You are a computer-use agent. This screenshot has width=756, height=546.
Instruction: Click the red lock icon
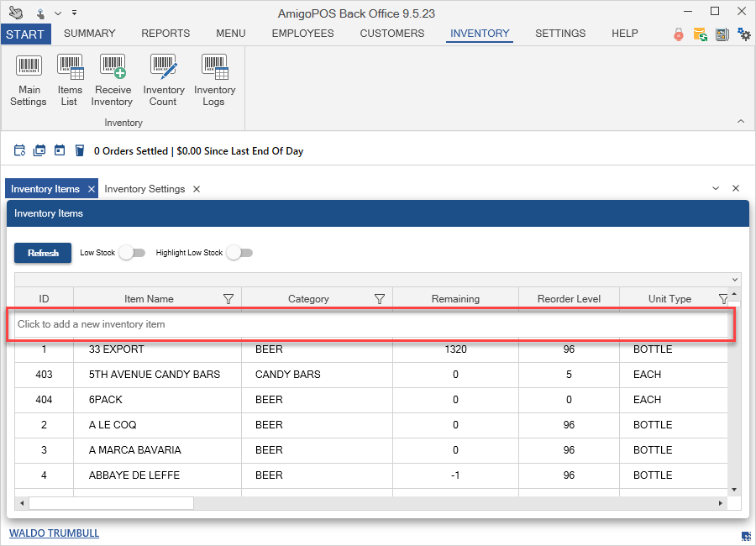679,34
